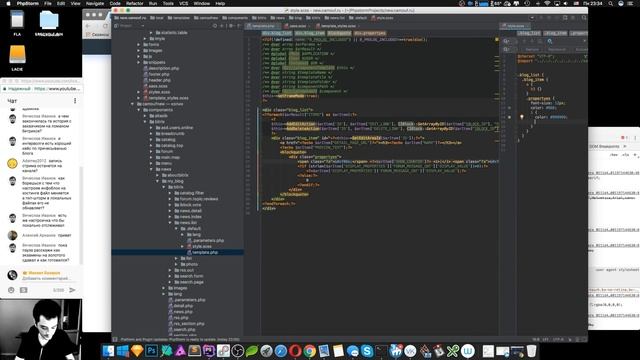The height and width of the screenshot is (360, 640).
Task: Click the blog_list breadcrumb tag
Action: click(277, 33)
